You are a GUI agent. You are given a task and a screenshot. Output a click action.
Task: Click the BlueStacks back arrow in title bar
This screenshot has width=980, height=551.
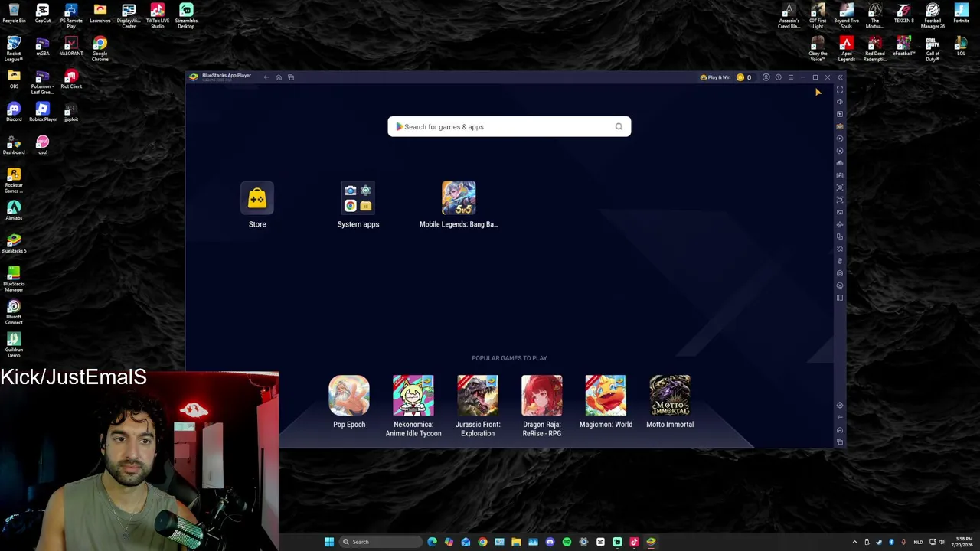266,77
